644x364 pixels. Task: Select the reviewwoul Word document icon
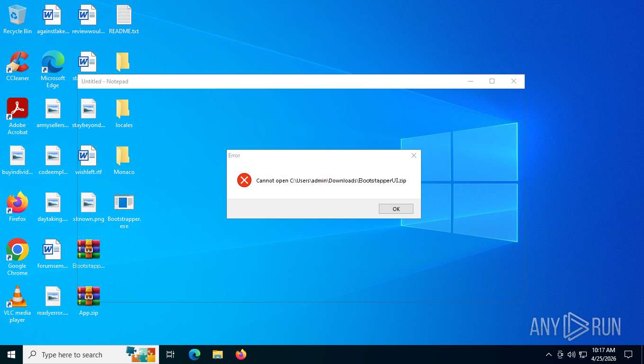coord(88,20)
